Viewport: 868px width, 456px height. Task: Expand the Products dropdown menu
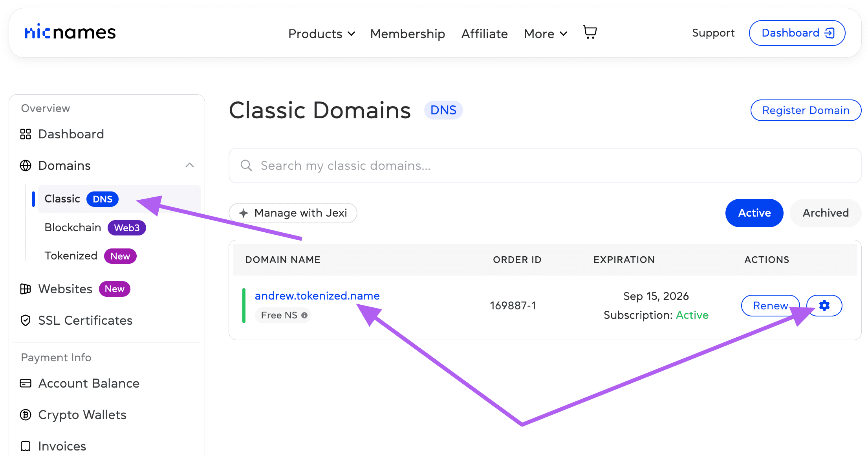coord(322,34)
